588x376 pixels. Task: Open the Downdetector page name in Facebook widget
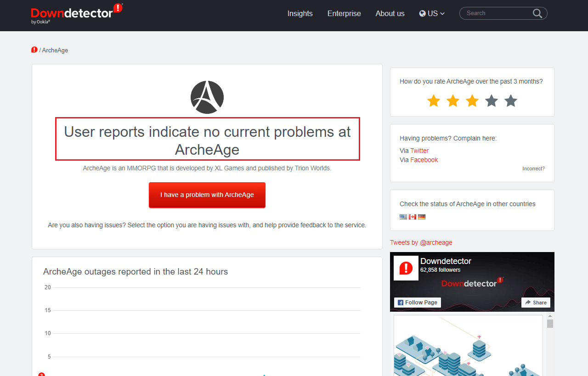(446, 261)
